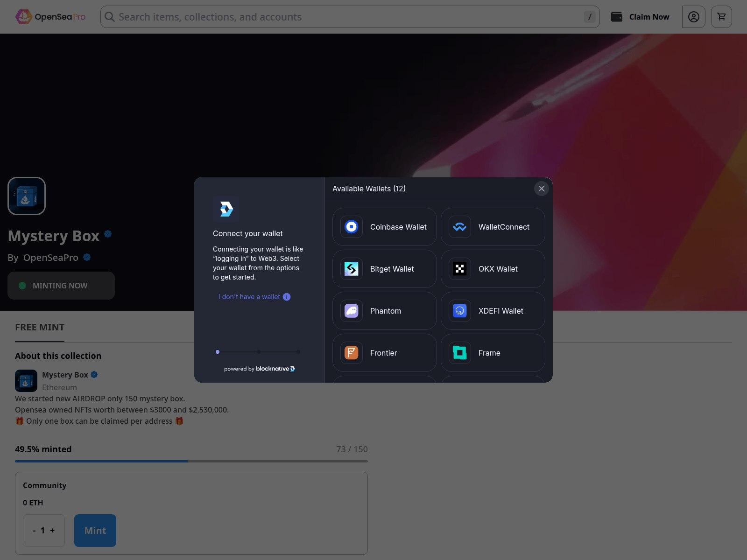747x560 pixels.
Task: Choose XDEFI Wallet
Action: coord(493,311)
